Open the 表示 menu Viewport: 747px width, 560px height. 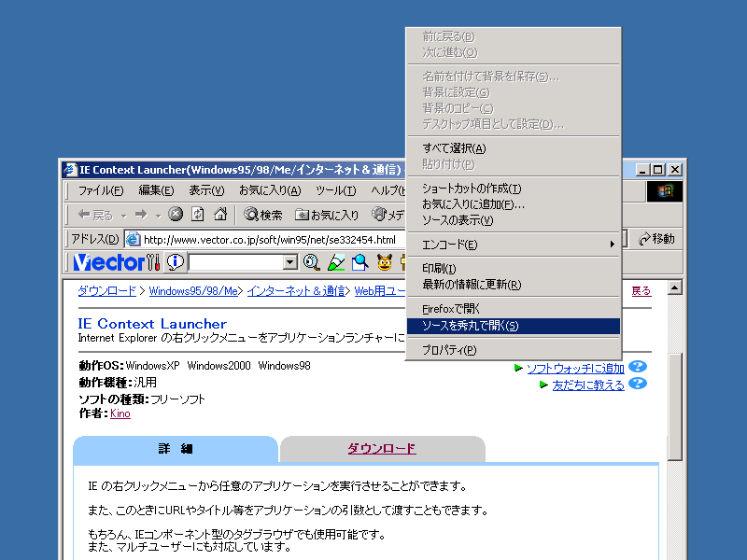206,191
